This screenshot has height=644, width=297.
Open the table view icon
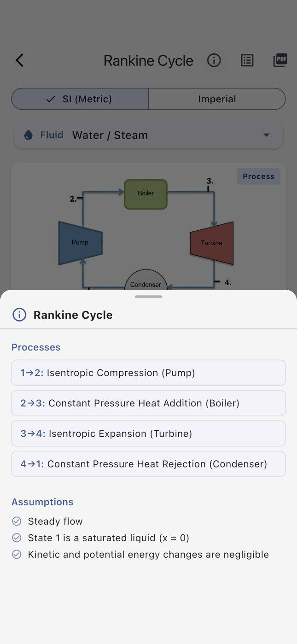pyautogui.click(x=247, y=60)
